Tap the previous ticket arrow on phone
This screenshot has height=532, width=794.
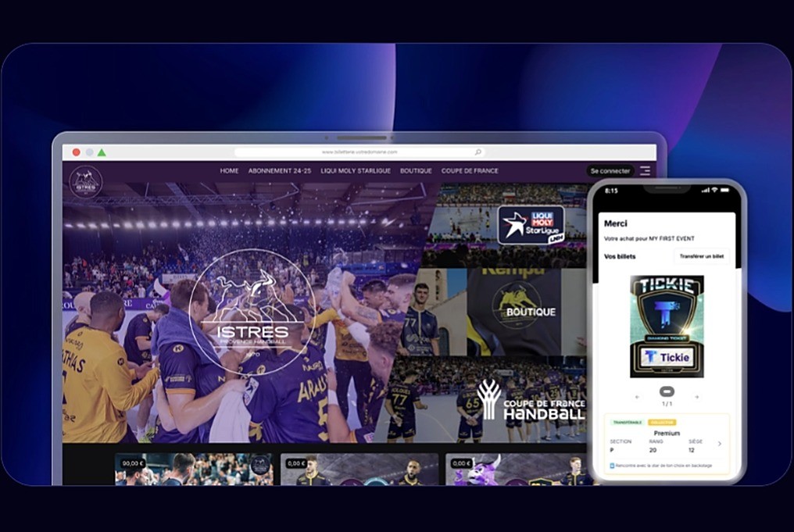[x=637, y=398]
